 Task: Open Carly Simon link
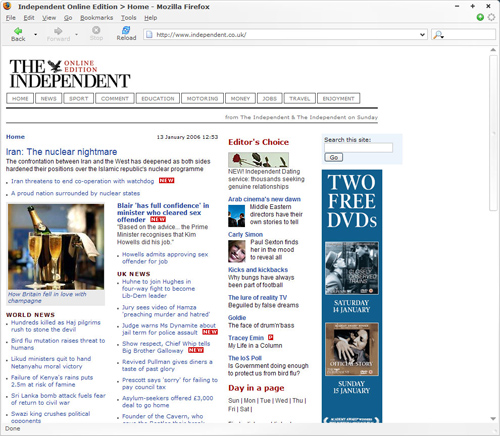tap(245, 234)
